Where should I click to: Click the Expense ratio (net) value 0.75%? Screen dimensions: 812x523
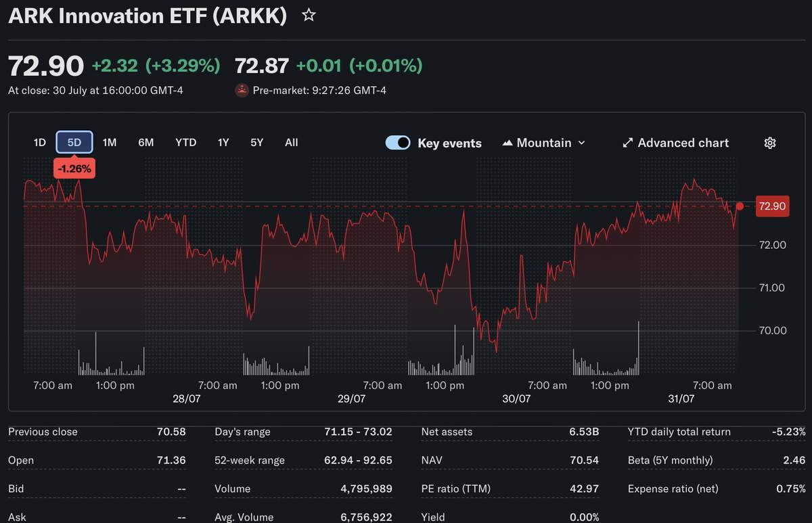(790, 488)
